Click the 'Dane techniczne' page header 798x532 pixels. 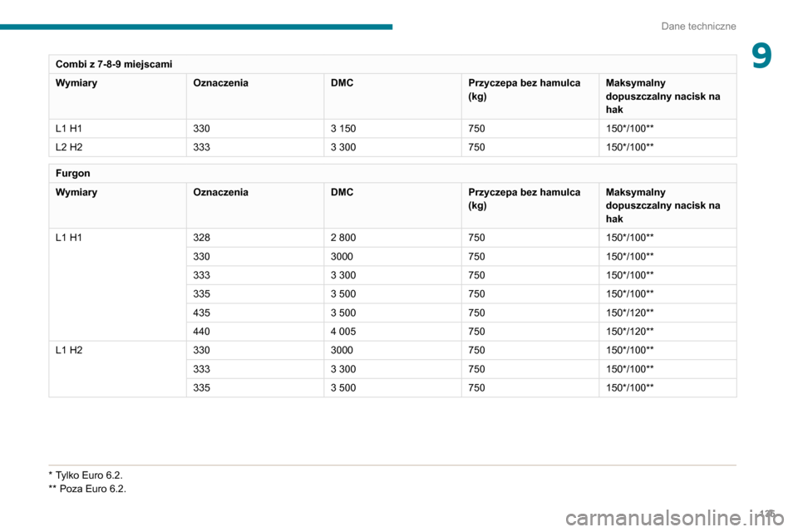pyautogui.click(x=698, y=27)
